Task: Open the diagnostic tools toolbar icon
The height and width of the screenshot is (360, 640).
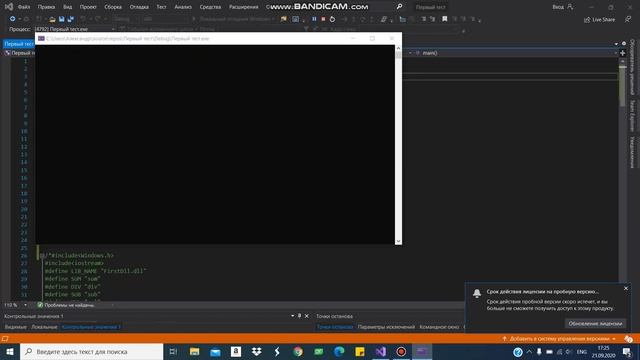Action: (295, 19)
